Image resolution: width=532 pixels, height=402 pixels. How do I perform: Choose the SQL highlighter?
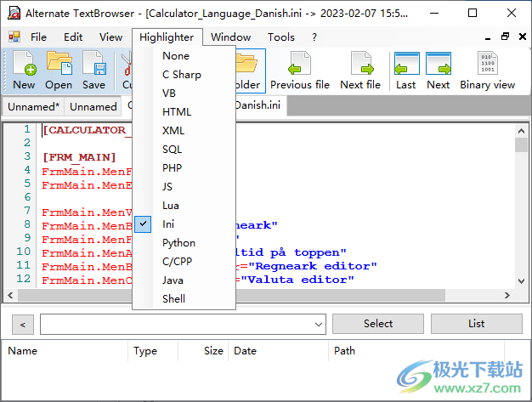[184, 150]
